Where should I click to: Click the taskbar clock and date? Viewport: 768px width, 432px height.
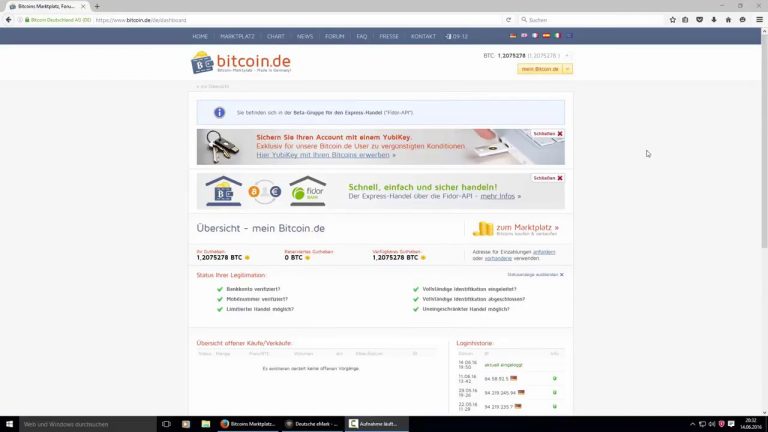[750, 424]
